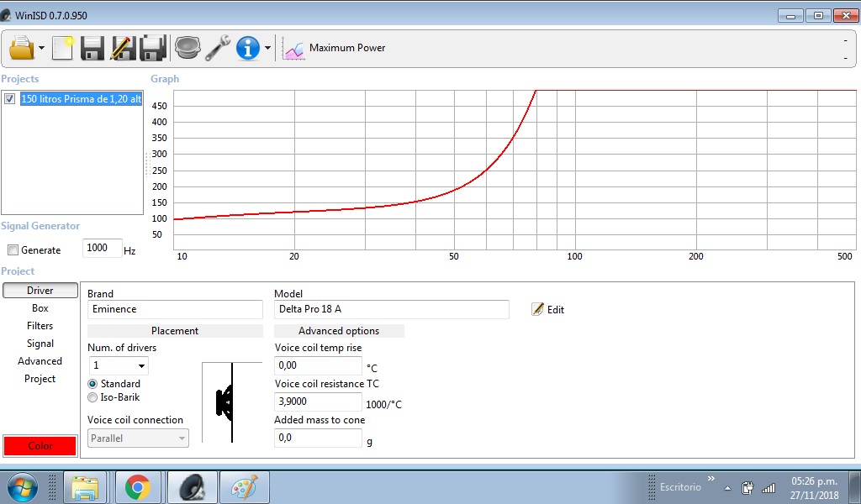The image size is (861, 504).
Task: Open the Voice coil connection dropdown
Action: [139, 438]
